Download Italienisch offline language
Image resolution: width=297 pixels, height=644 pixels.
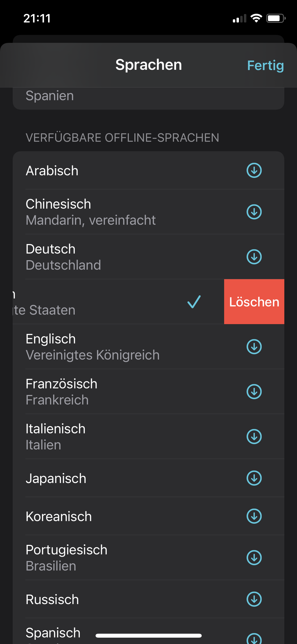pyautogui.click(x=254, y=436)
